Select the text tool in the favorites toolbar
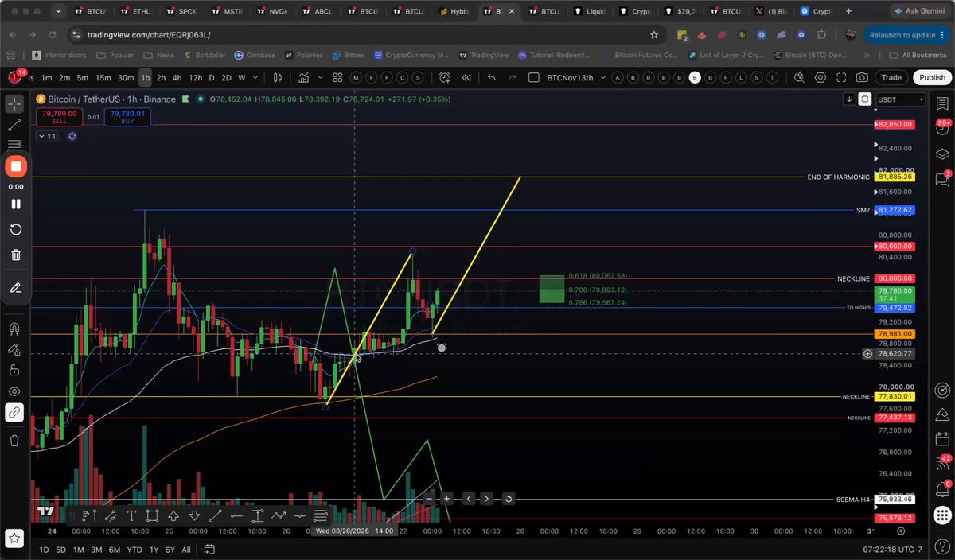 point(131,515)
